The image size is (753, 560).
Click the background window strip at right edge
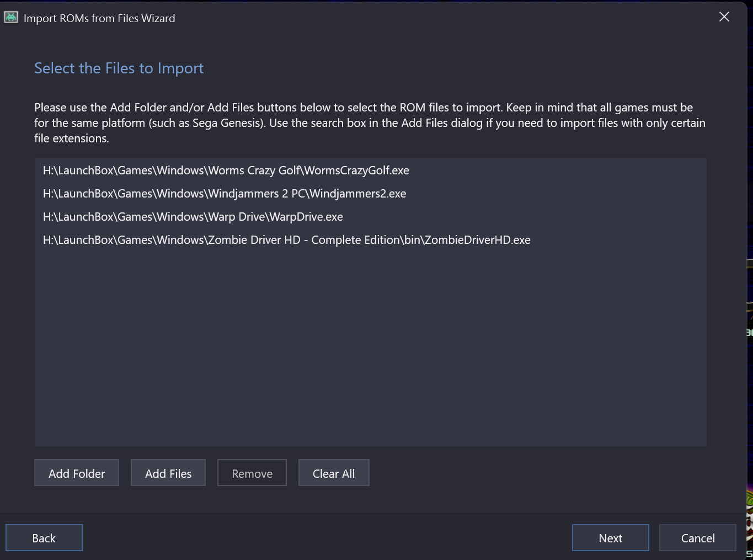coord(750,276)
